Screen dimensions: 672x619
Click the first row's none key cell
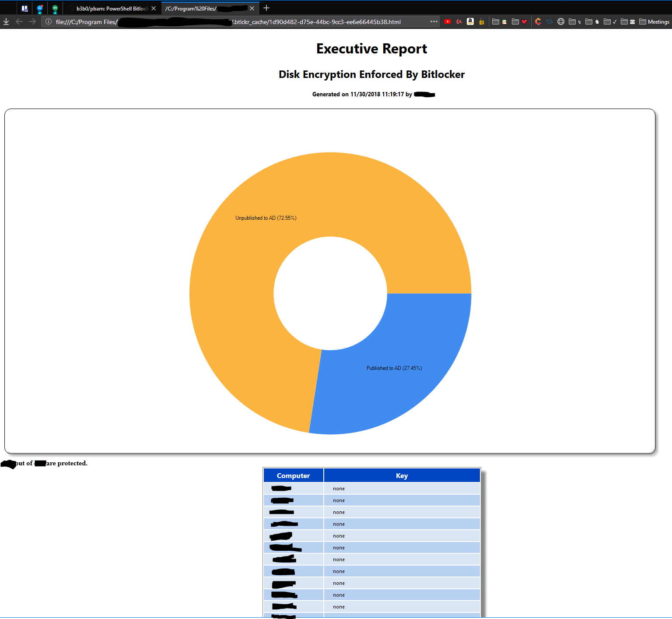[x=402, y=489]
